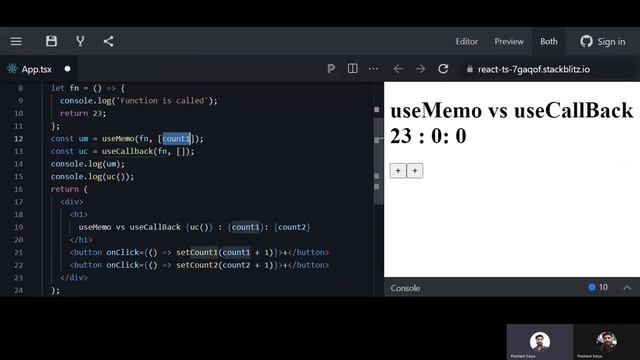Open the hamburger menu
Image resolution: width=640 pixels, height=360 pixels.
click(16, 41)
